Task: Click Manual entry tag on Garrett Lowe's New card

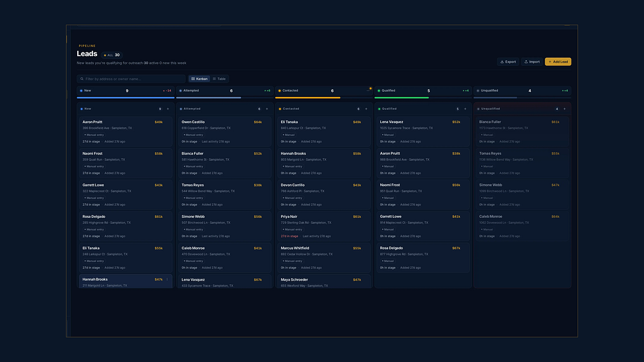Action: click(x=94, y=198)
